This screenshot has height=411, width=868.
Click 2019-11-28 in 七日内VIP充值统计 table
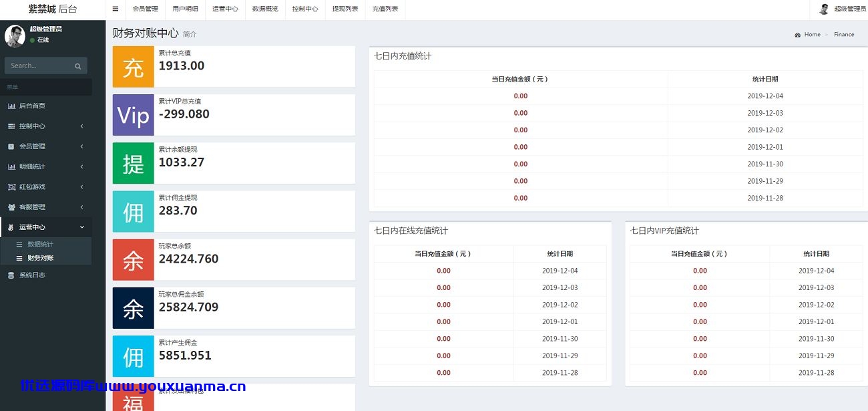pyautogui.click(x=816, y=373)
